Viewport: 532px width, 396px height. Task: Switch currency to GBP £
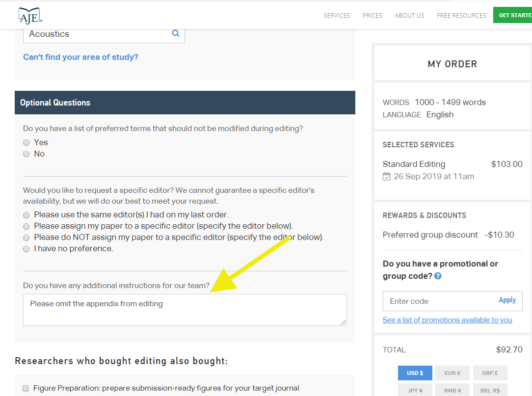pos(490,373)
